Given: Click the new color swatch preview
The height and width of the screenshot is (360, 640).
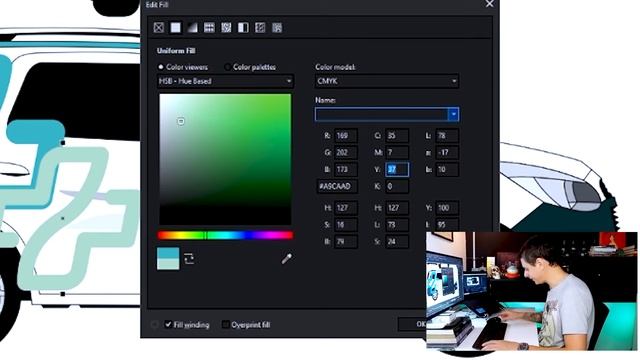Looking at the screenshot, I should tap(168, 264).
